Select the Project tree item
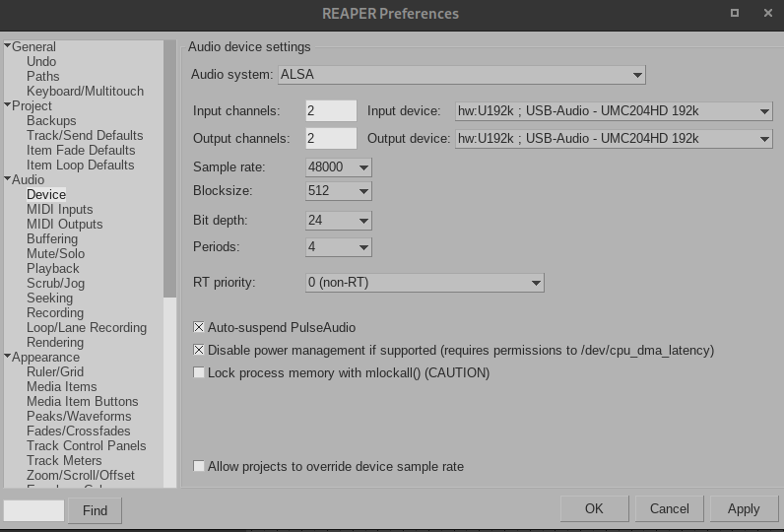Image resolution: width=784 pixels, height=532 pixels. point(32,105)
